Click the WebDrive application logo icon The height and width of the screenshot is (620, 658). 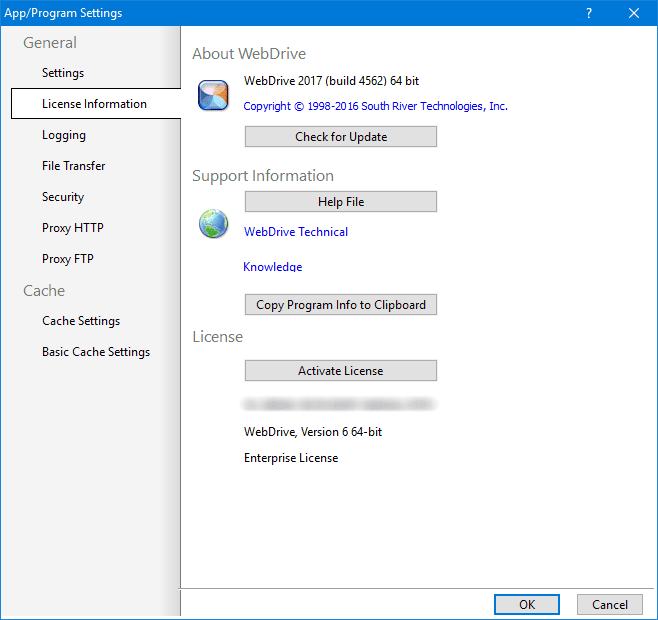click(213, 95)
